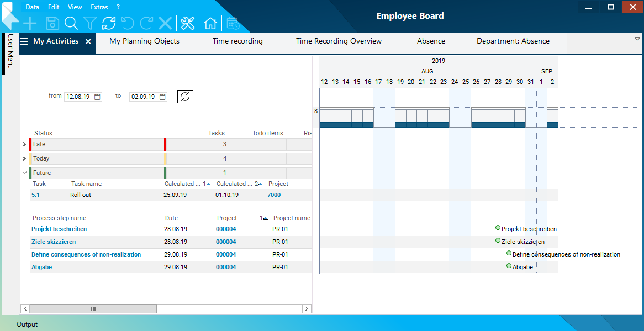Open the calendar picker for to date

(x=162, y=97)
